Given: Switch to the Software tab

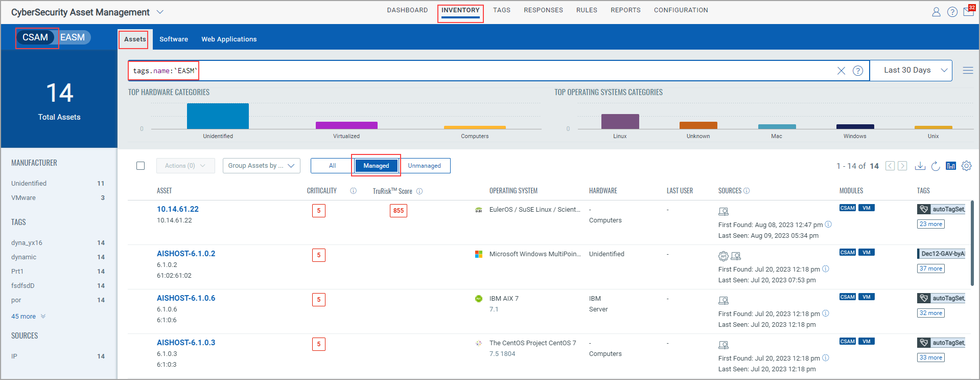Looking at the screenshot, I should point(174,39).
